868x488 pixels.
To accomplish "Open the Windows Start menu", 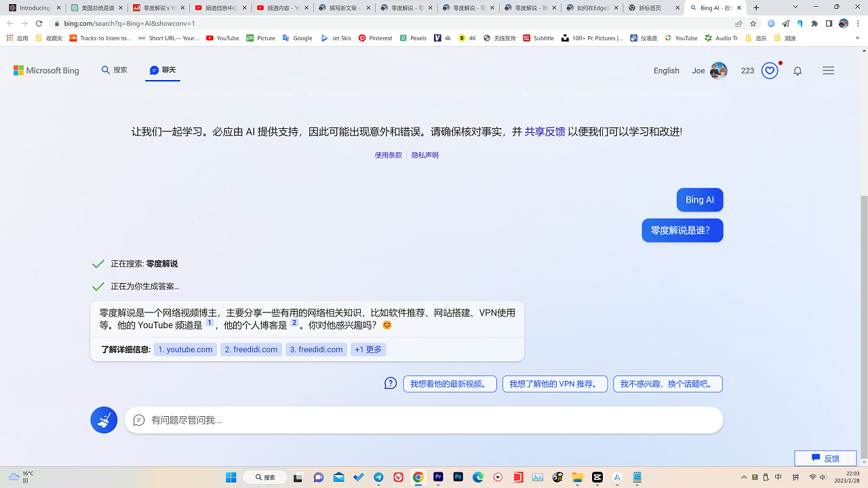I will pos(231,477).
